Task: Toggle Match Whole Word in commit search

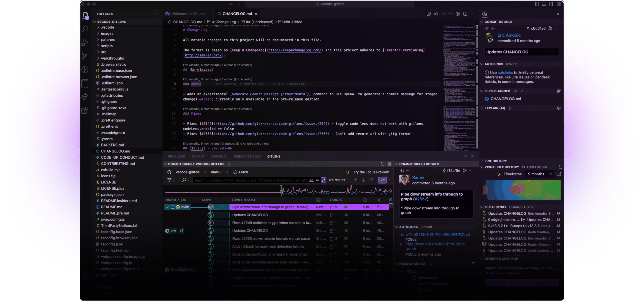Action: [311, 180]
